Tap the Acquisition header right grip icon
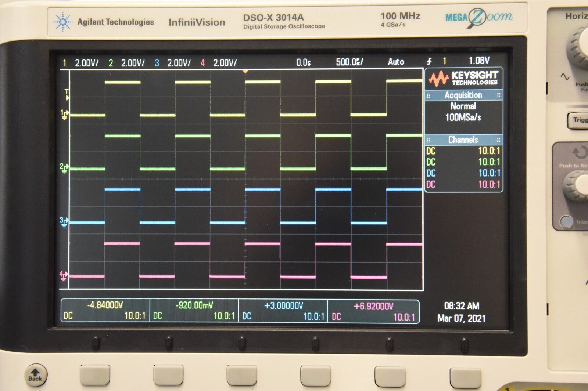Image resolution: width=588 pixels, height=391 pixels. point(498,95)
